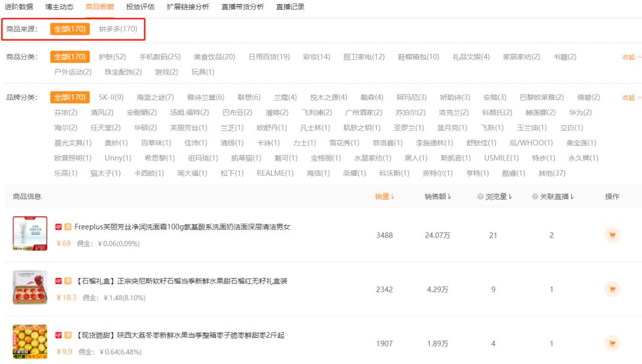Screen dimensions: 642x364
Task: Select the 商品橱窗 tab
Action: coord(100,7)
